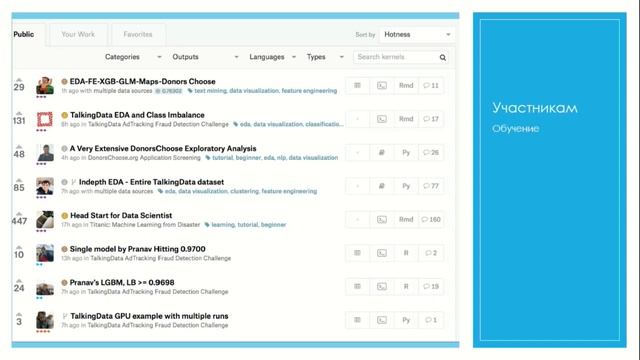Image resolution: width=640 pixels, height=360 pixels.
Task: Upvote Single model by Pranav kernel
Action: (x=19, y=247)
